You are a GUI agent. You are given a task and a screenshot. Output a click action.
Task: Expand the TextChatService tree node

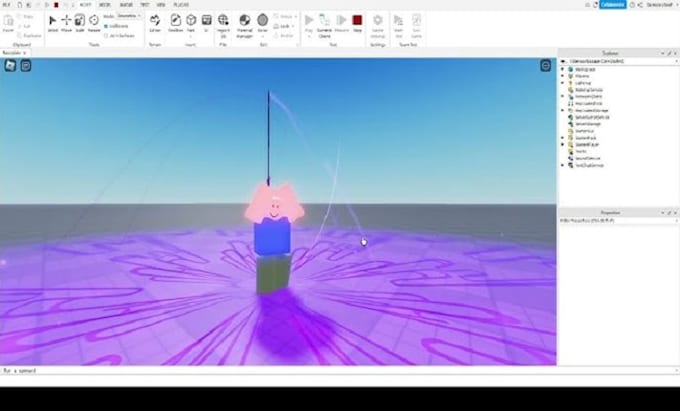[563, 165]
